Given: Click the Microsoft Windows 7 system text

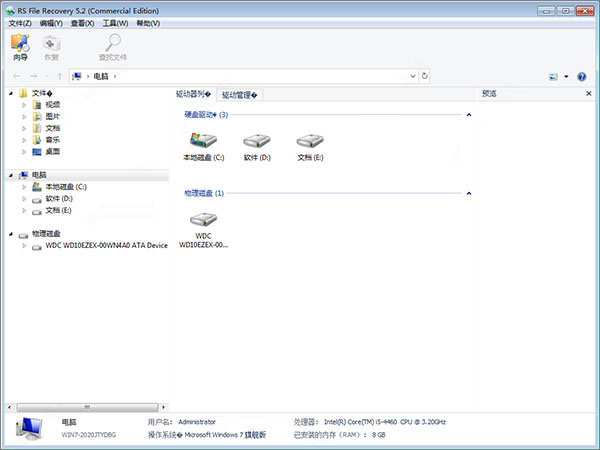Looking at the screenshot, I should [x=225, y=435].
